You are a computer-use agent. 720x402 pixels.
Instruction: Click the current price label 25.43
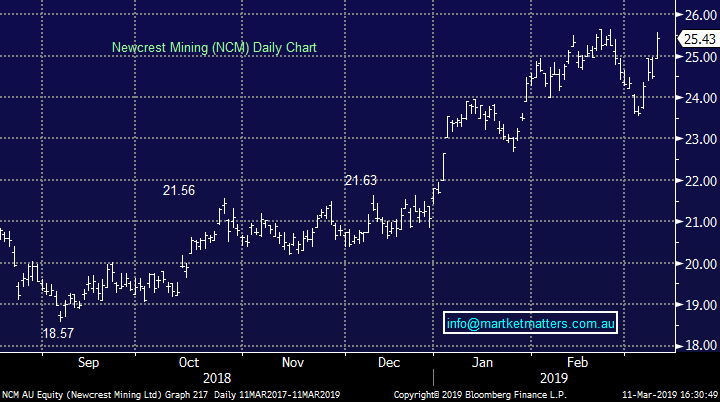tap(699, 39)
